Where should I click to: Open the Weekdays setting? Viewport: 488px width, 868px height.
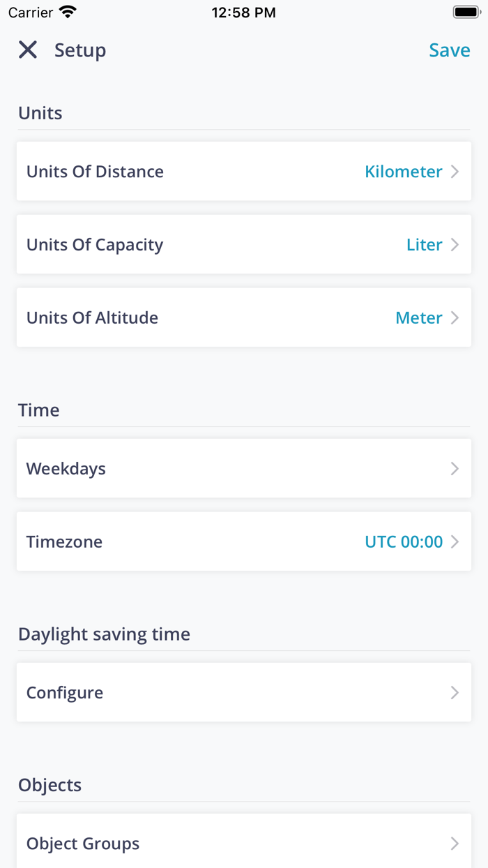pyautogui.click(x=66, y=468)
